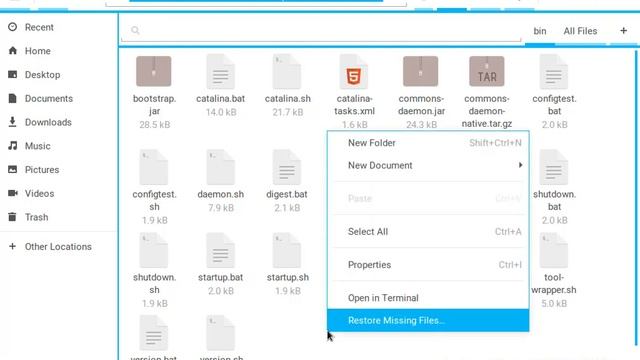Click the plus filter button
This screenshot has width=640, height=360.
click(623, 31)
